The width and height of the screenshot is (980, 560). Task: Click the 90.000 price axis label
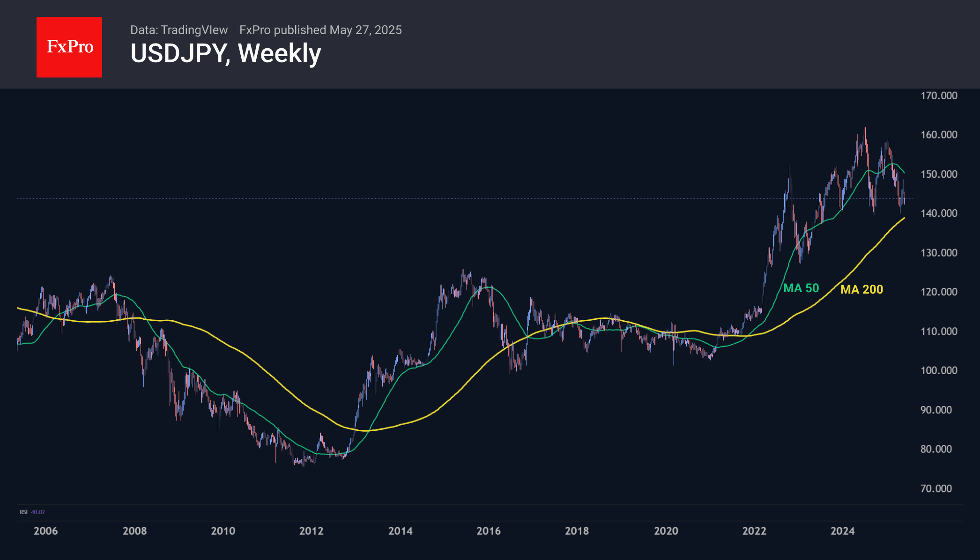[x=936, y=410]
